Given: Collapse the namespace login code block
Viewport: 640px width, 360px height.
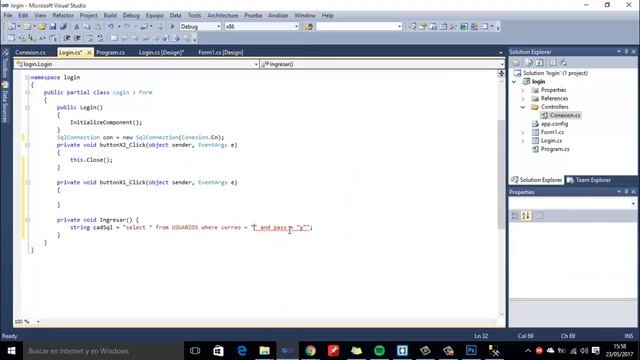Looking at the screenshot, I should point(27,77).
